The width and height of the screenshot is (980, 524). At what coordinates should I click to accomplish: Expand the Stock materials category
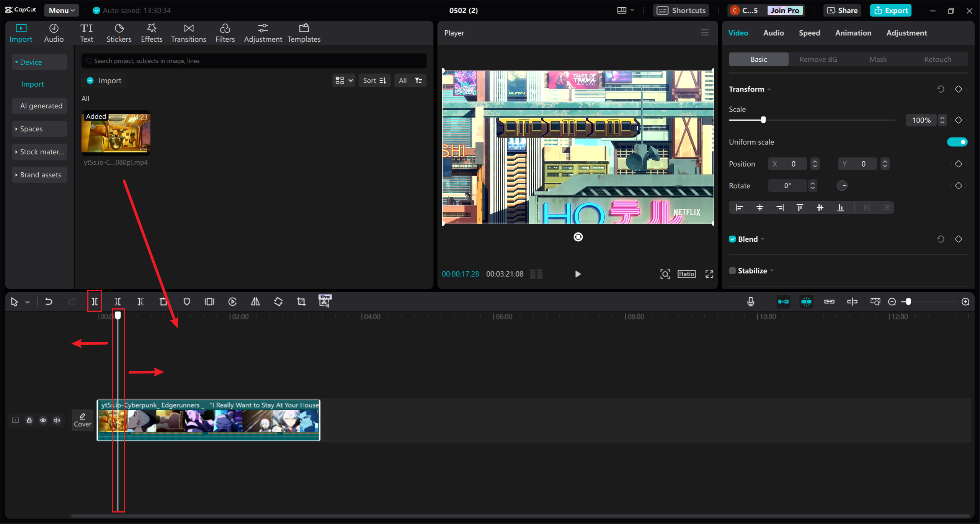(x=39, y=152)
